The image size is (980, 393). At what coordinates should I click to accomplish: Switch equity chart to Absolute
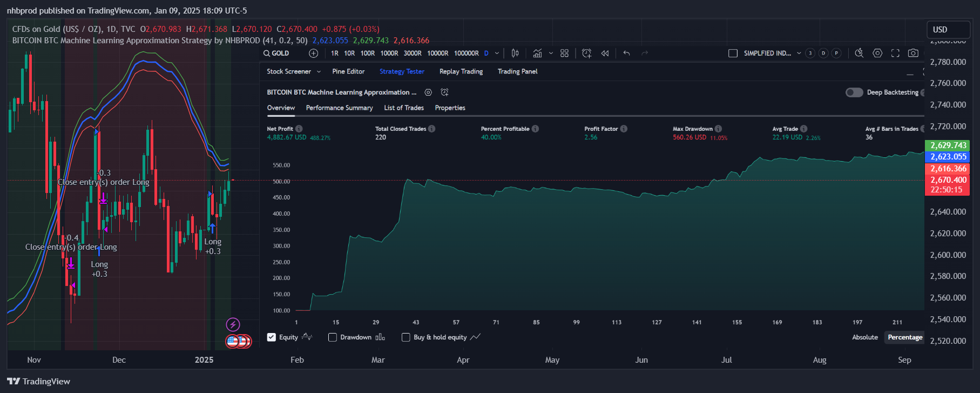click(865, 337)
